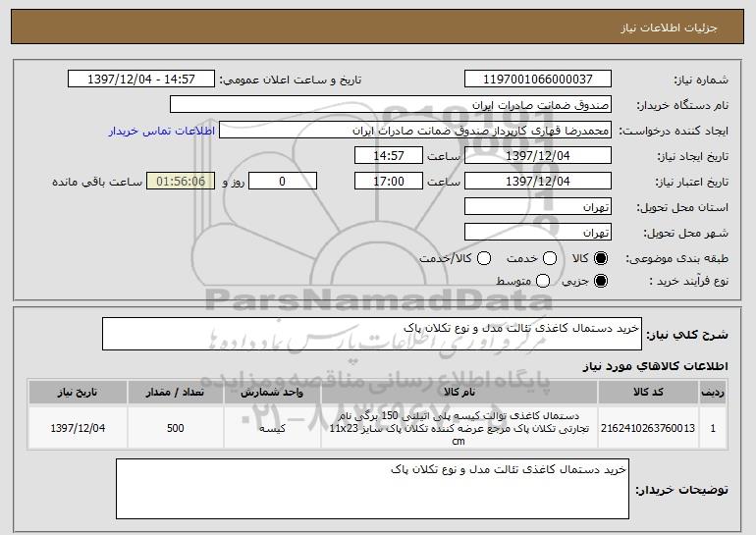Click the section title اطلاعات کالاهای مورد نیاز
The image size is (756, 535).
coord(655,366)
